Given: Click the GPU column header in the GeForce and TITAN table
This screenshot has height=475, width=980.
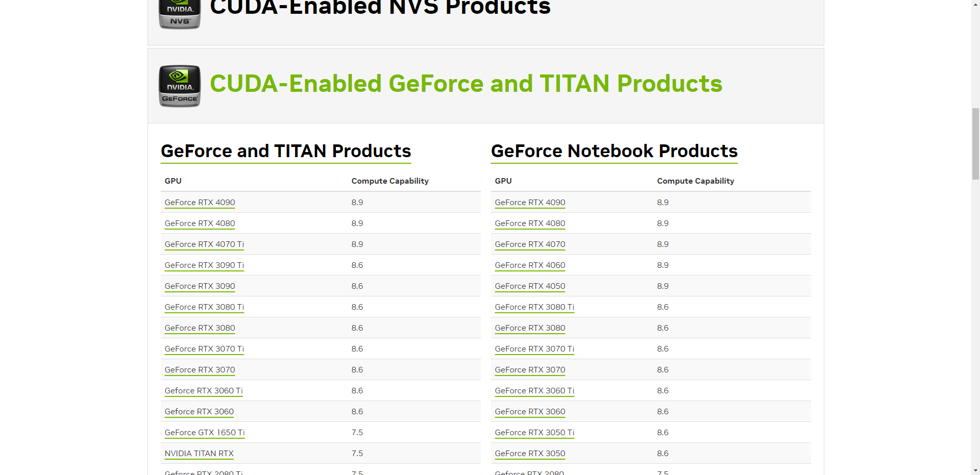Looking at the screenshot, I should click(173, 181).
